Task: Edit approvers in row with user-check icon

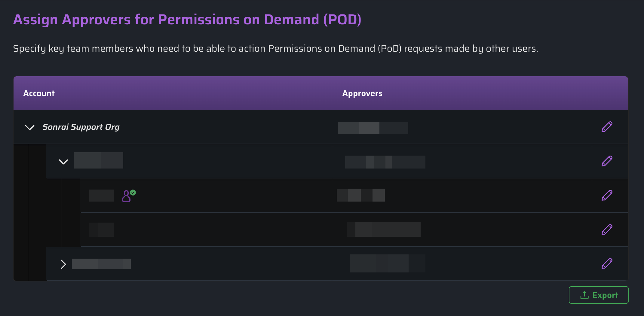Action: point(607,195)
